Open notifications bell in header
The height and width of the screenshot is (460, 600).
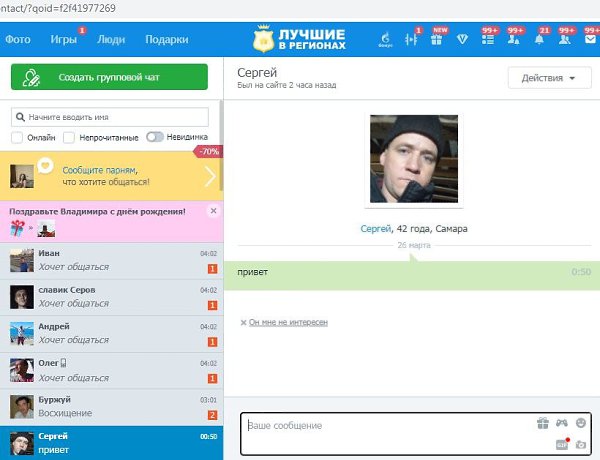point(539,40)
